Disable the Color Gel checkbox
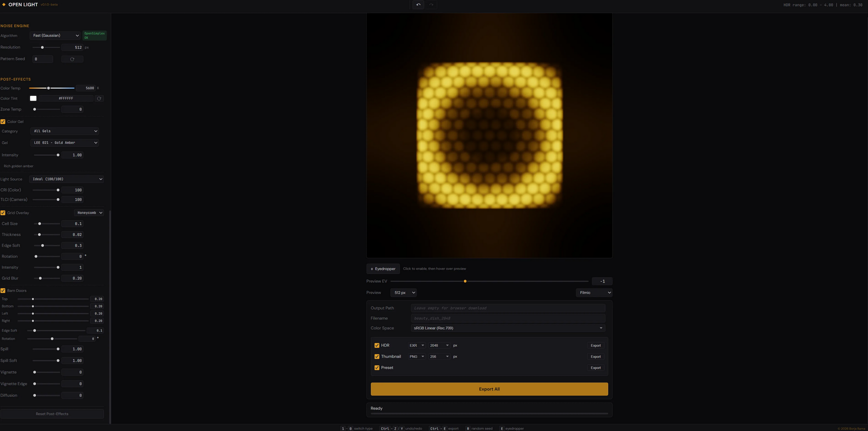The height and width of the screenshot is (431, 868). click(3, 122)
